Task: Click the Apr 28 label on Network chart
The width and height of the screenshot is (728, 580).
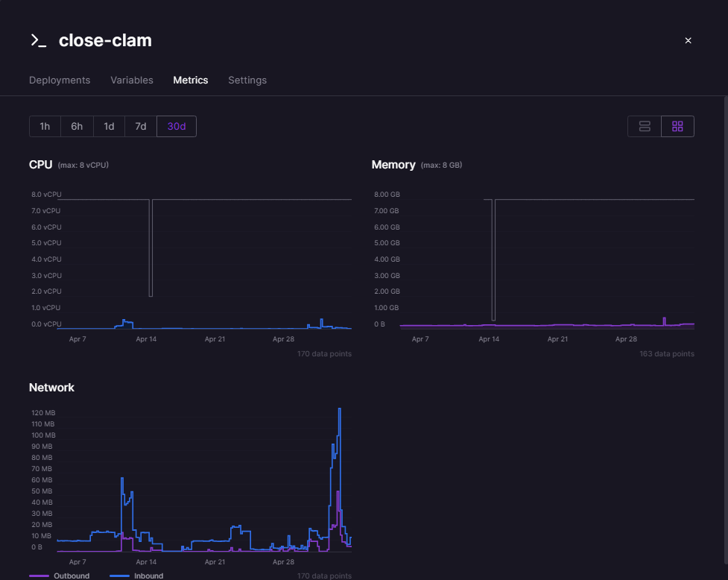Action: tap(283, 562)
